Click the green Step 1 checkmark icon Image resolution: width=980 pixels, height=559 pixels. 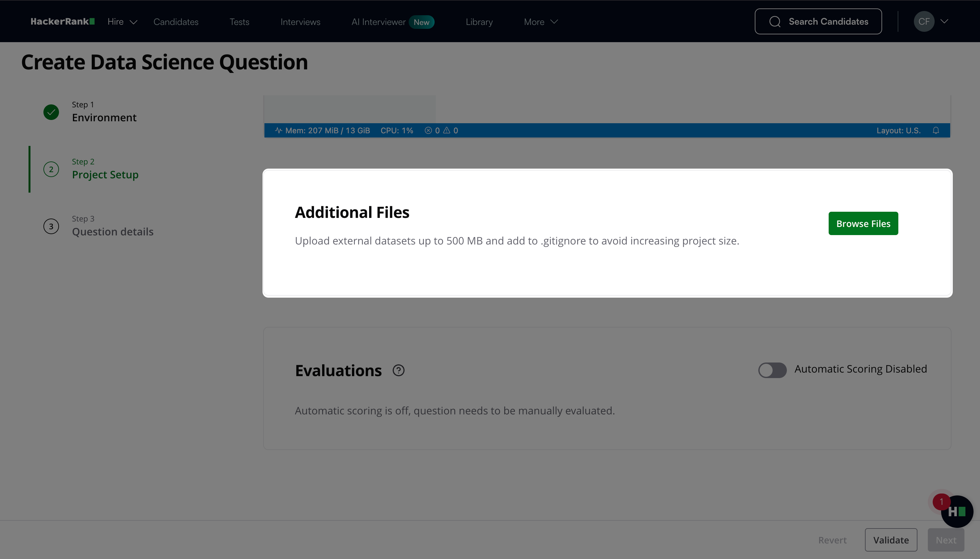point(51,112)
